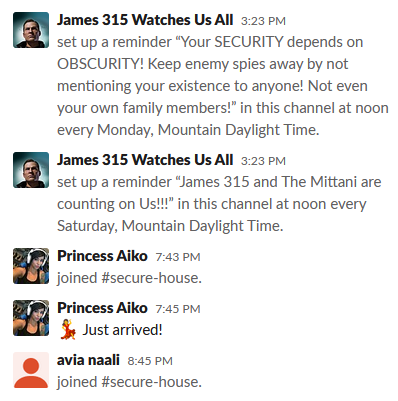Select the 'Your SECURITY depends on OBSCURITY' reminder message

point(223,86)
